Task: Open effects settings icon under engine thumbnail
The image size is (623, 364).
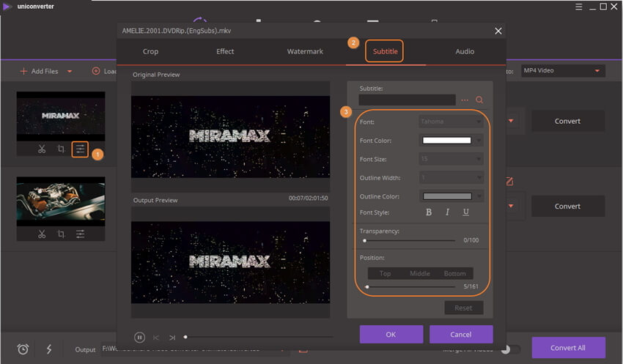Action: [81, 234]
